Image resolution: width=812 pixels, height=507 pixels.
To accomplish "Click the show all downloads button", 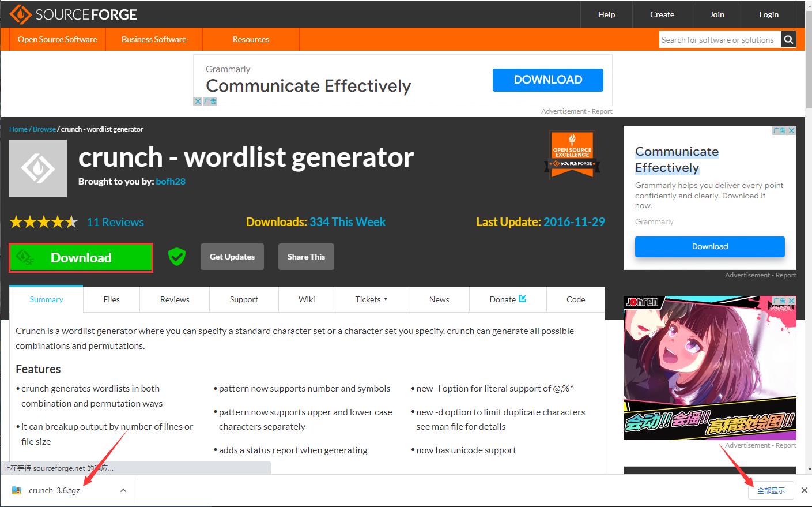I will pyautogui.click(x=771, y=490).
